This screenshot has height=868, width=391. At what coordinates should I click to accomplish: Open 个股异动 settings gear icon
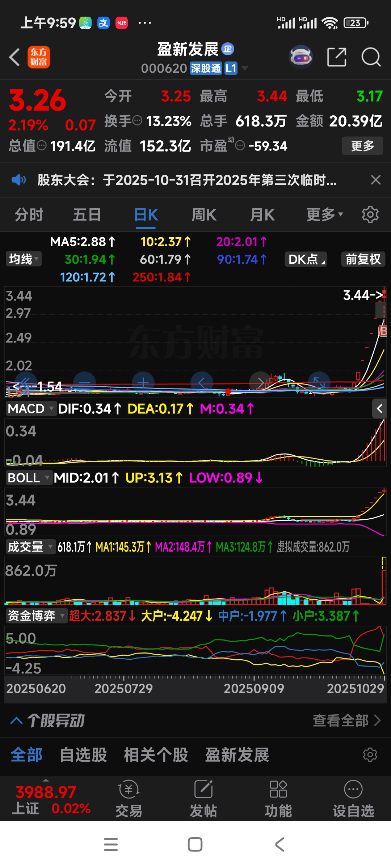coord(370,755)
